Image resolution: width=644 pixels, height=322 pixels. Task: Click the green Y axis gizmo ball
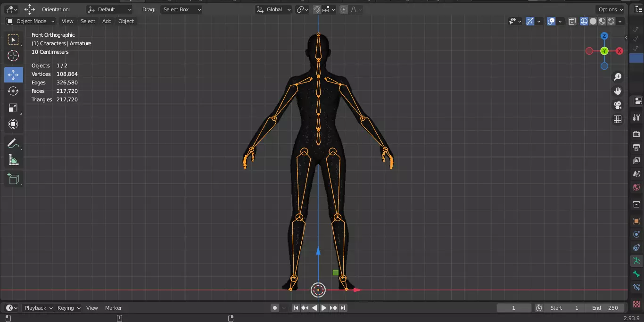[604, 51]
